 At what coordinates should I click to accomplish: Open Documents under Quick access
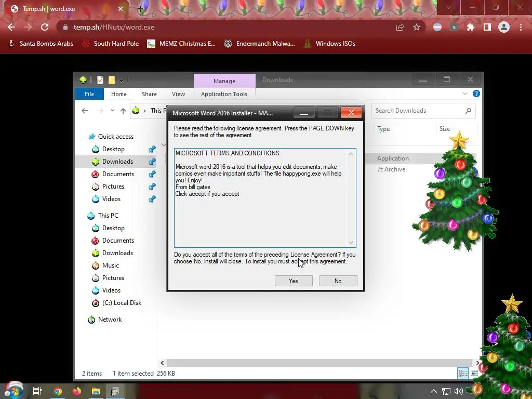coord(118,174)
